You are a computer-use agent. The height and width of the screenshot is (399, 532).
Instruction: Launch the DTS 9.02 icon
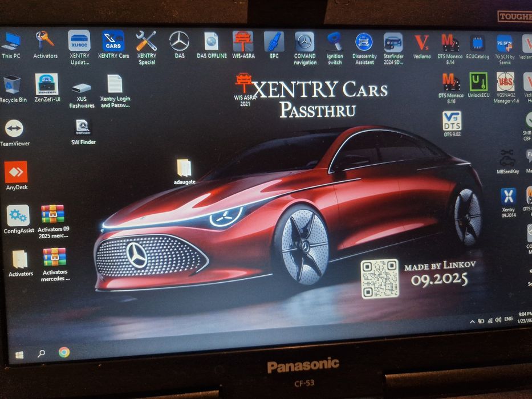(x=452, y=124)
